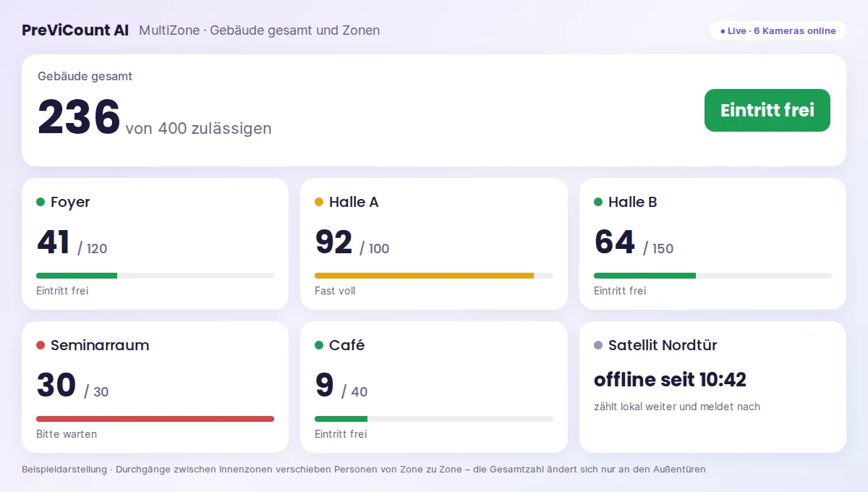
Task: Click the Halle B capacity / 150
Action: (658, 248)
